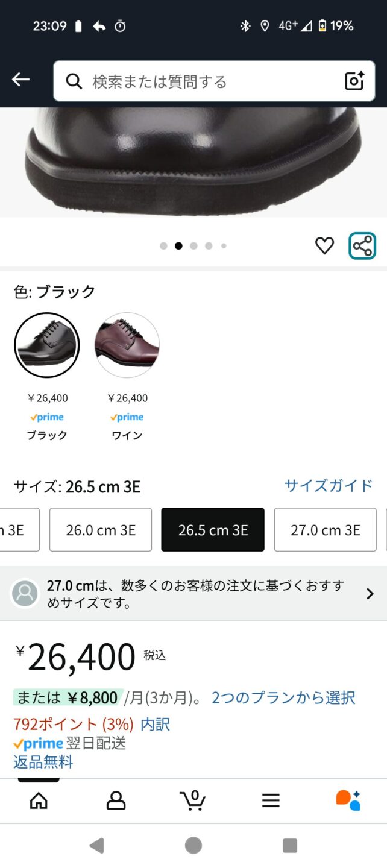
Task: Tap the search input field
Action: tap(205, 81)
